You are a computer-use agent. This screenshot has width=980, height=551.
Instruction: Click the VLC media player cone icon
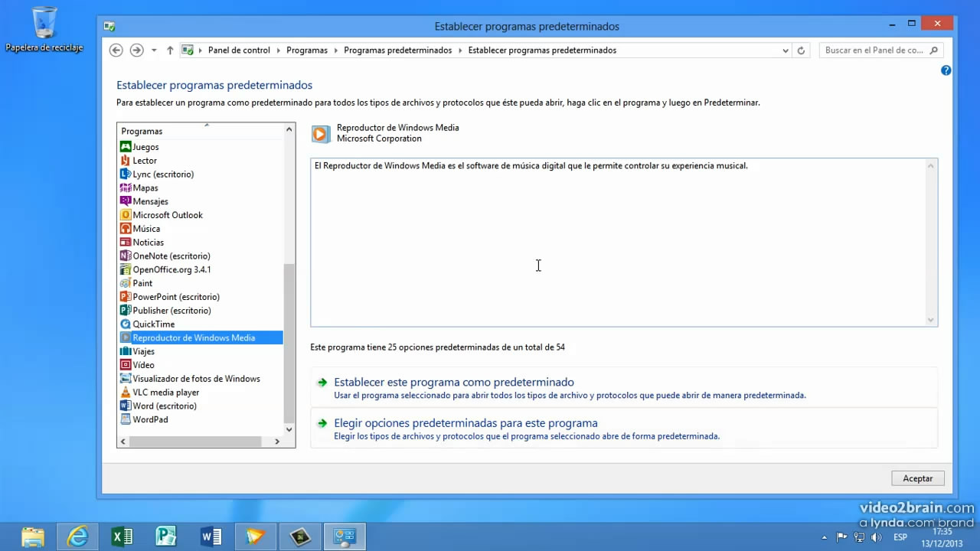126,393
